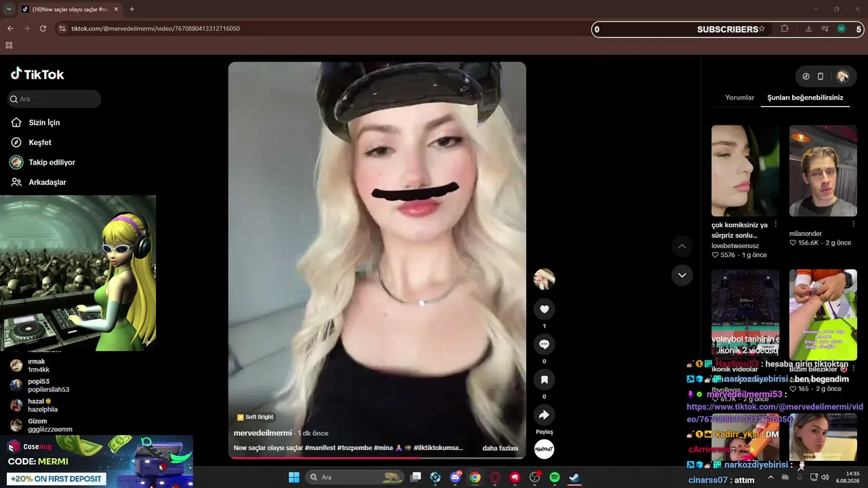The image size is (868, 488).
Task: Open Discord from the taskbar
Action: 456,477
